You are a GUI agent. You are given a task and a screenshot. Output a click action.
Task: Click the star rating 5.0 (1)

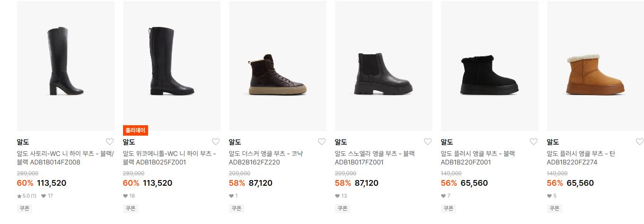pyautogui.click(x=27, y=196)
